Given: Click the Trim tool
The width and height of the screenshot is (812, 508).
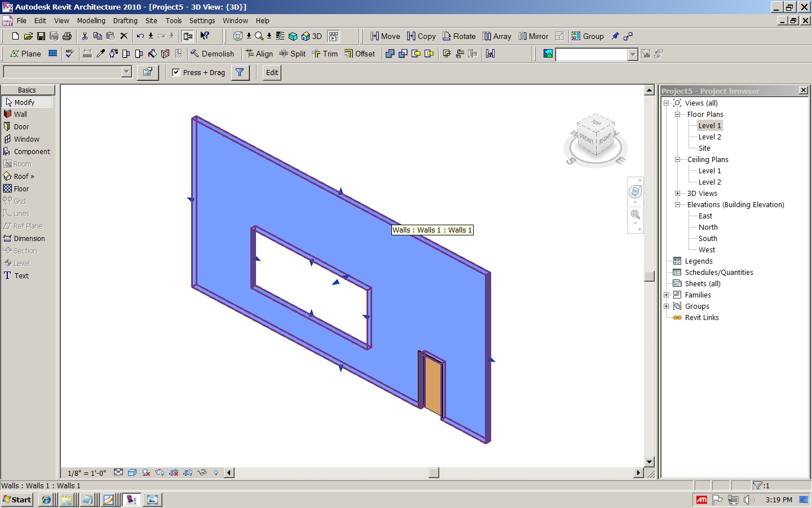Looking at the screenshot, I should pyautogui.click(x=325, y=54).
